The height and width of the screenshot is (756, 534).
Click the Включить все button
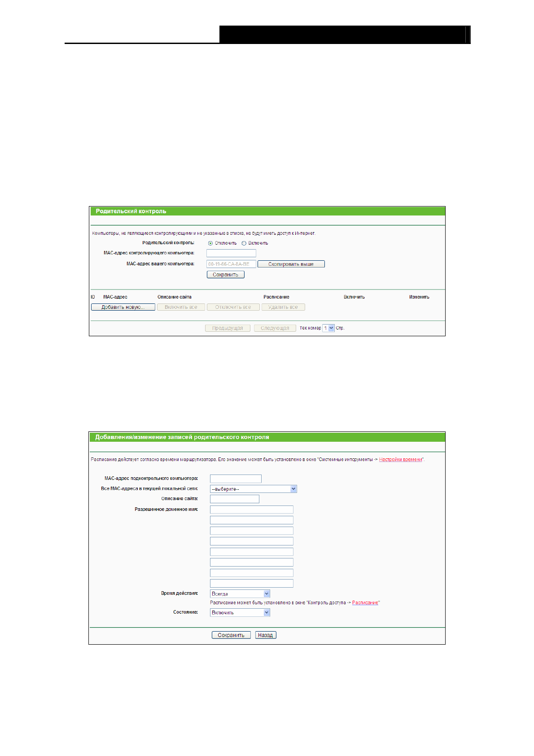tap(181, 308)
